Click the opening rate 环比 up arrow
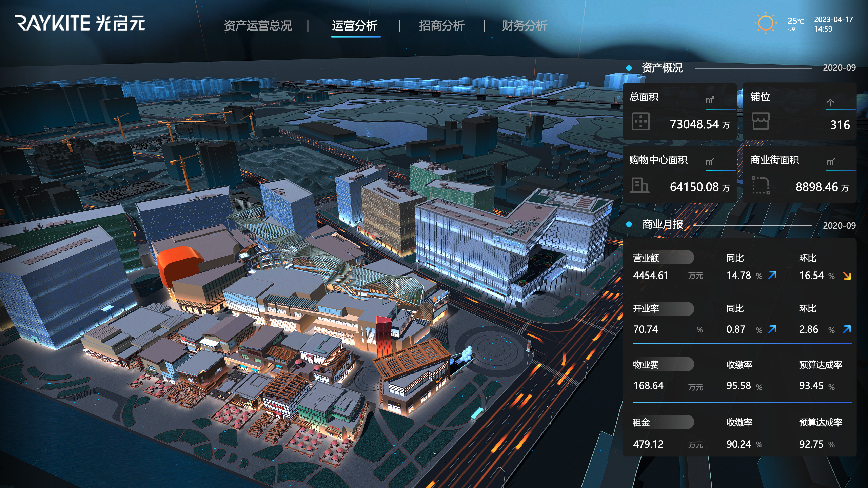 (x=847, y=329)
